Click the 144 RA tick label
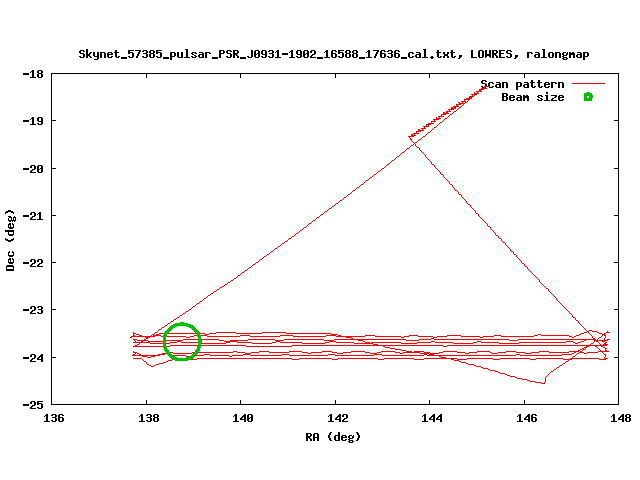The height and width of the screenshot is (480, 640). (432, 418)
